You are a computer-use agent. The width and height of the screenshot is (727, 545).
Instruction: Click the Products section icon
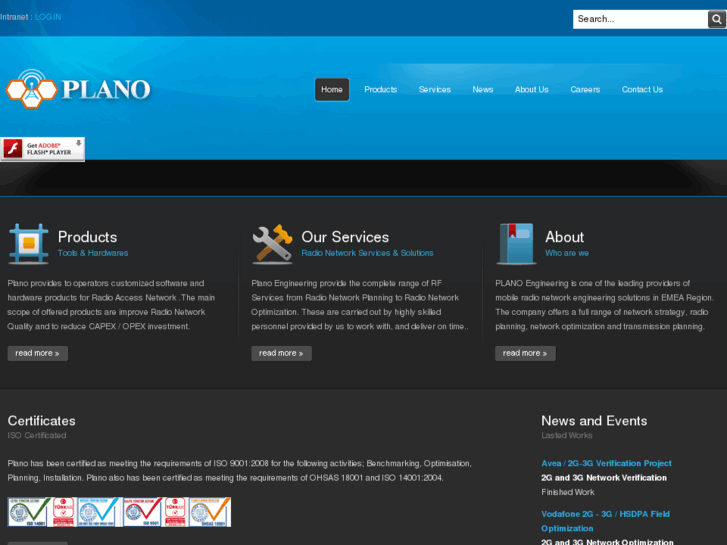point(28,244)
